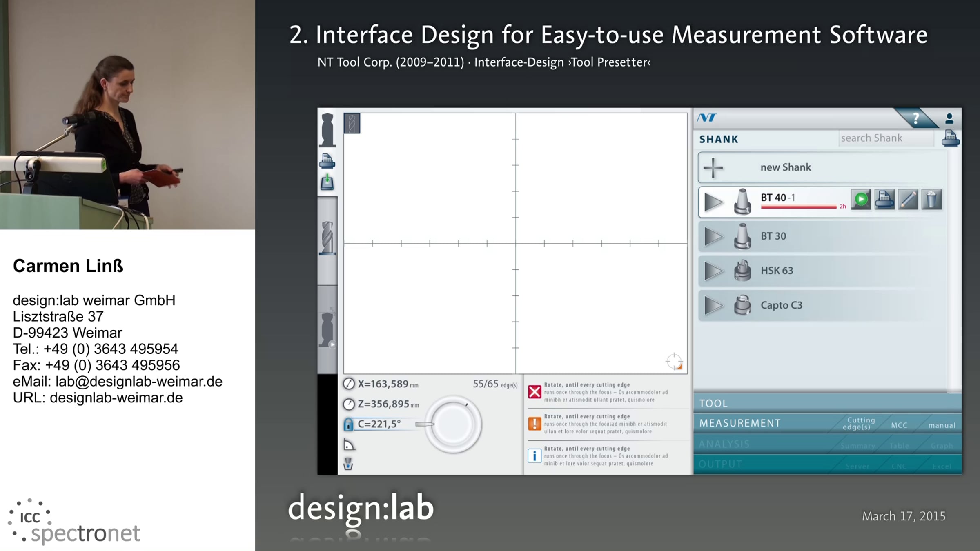Click the BT 40-1 red progress bar
This screenshot has height=551, width=980.
(799, 207)
